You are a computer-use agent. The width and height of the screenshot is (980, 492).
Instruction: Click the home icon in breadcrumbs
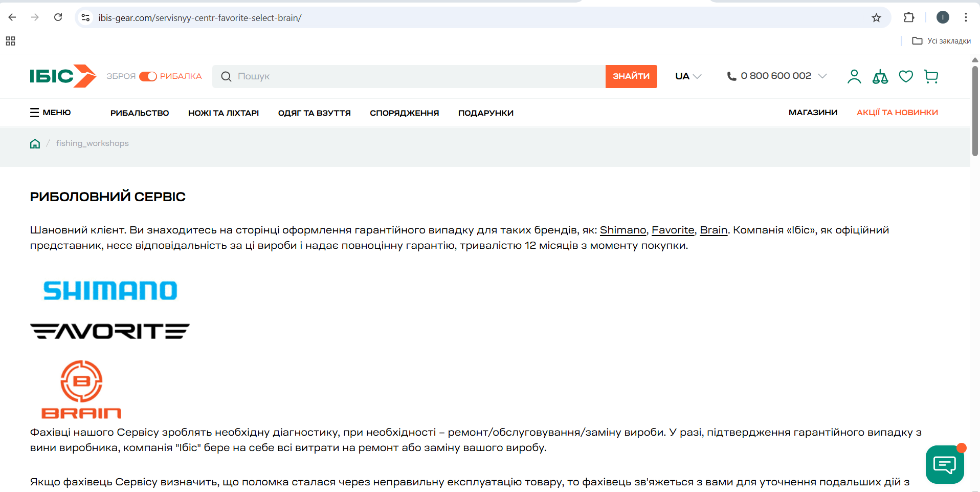[x=35, y=143]
